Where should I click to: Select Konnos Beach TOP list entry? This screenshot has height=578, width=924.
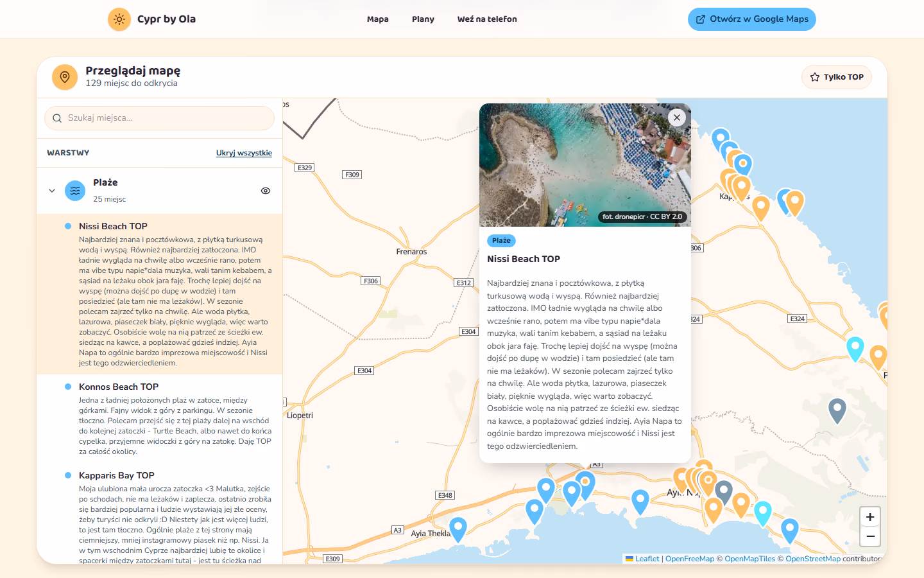pyautogui.click(x=159, y=419)
